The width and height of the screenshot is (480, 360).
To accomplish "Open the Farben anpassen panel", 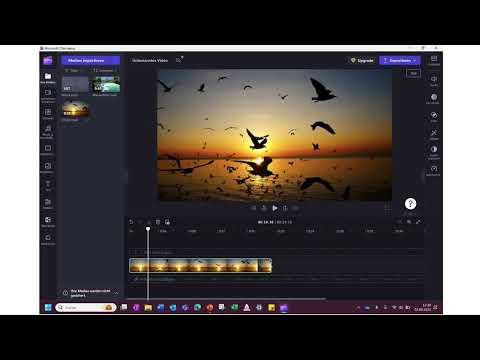I will click(434, 153).
